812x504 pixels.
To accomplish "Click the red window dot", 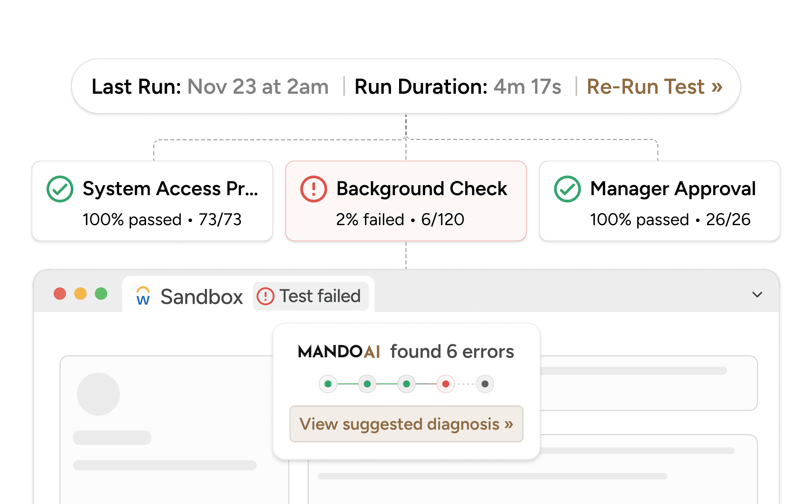I will 60,294.
